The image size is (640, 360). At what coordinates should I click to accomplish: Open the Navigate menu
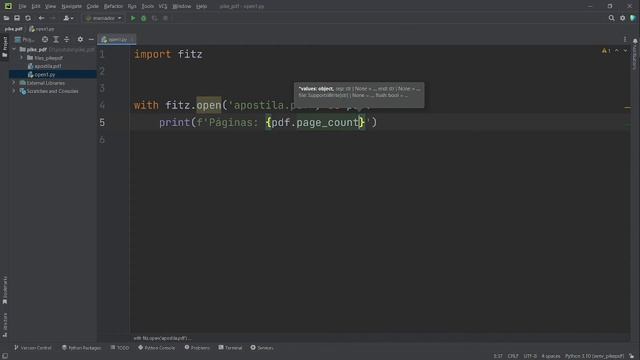coord(71,6)
